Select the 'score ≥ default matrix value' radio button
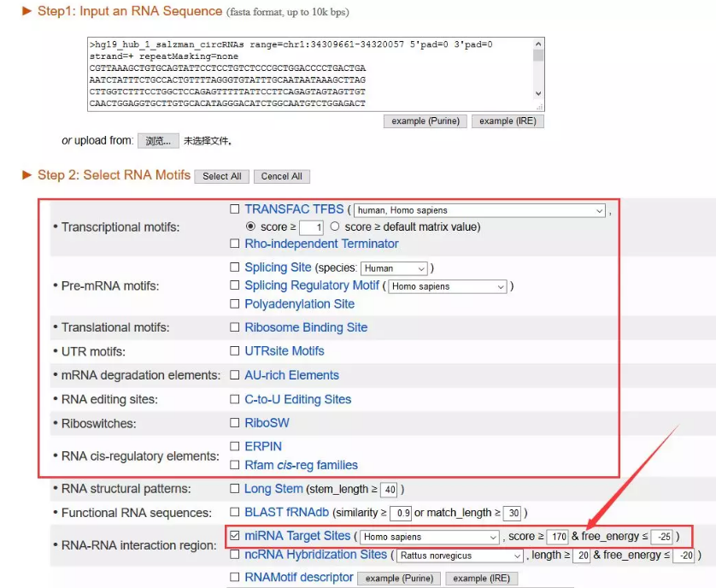Image resolution: width=716 pixels, height=588 pixels. (x=335, y=227)
